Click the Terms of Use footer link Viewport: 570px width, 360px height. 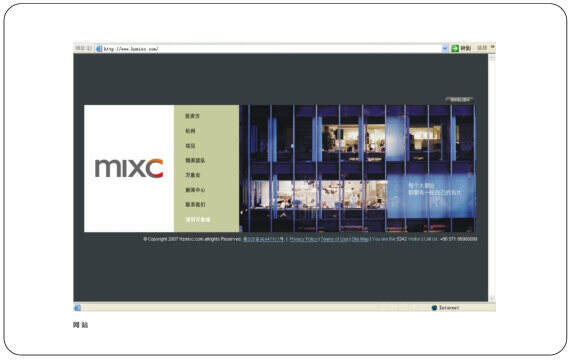click(335, 239)
